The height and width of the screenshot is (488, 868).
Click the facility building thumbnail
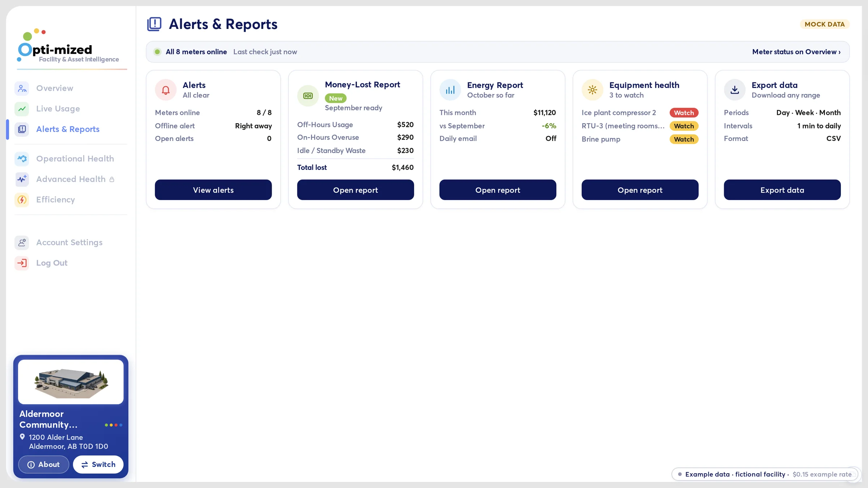pyautogui.click(x=71, y=382)
